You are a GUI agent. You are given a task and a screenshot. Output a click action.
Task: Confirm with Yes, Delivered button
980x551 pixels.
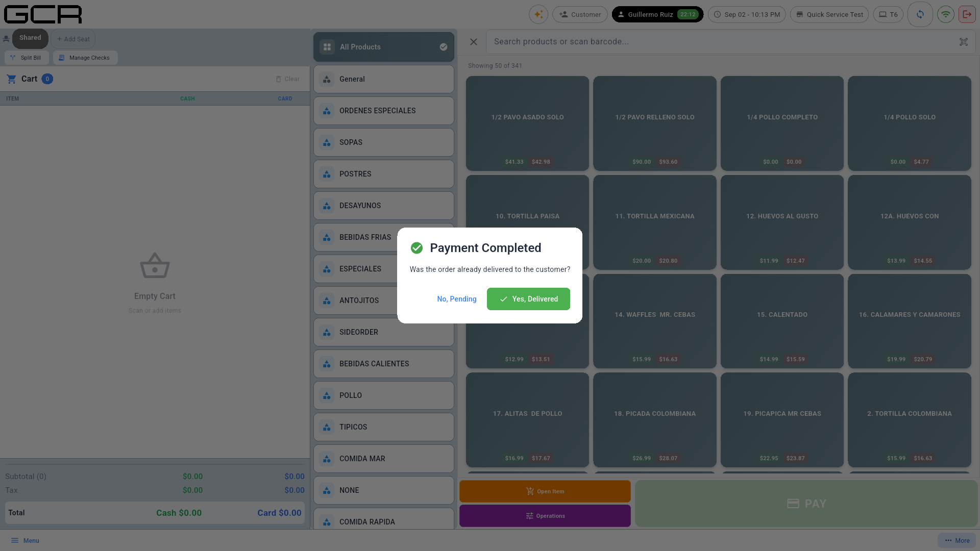click(x=528, y=299)
